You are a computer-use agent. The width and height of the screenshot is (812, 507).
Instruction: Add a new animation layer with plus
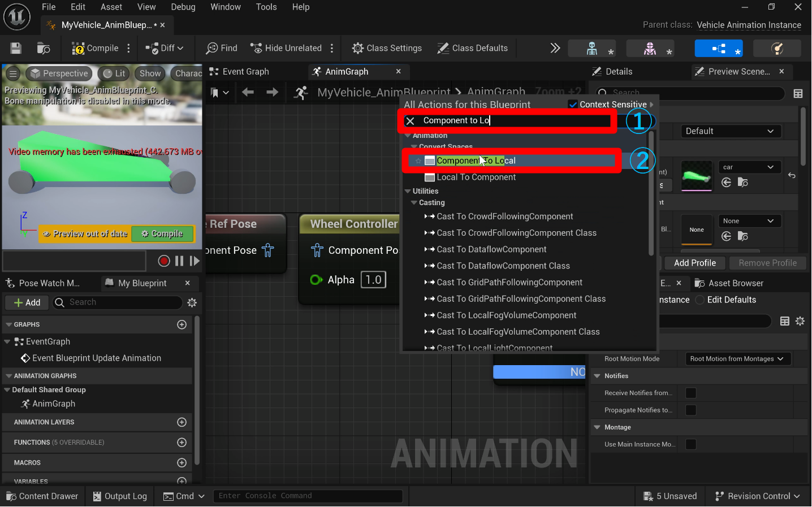point(182,422)
